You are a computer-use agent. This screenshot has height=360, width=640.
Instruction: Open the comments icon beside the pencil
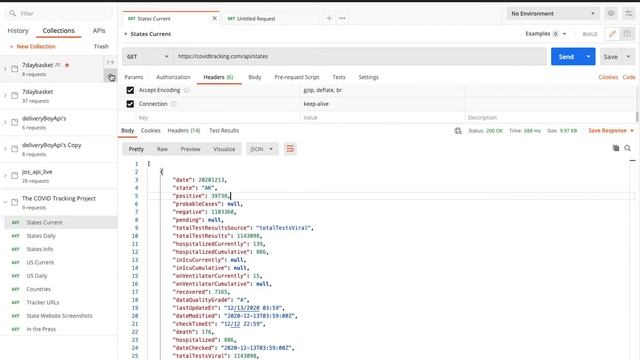627,34
